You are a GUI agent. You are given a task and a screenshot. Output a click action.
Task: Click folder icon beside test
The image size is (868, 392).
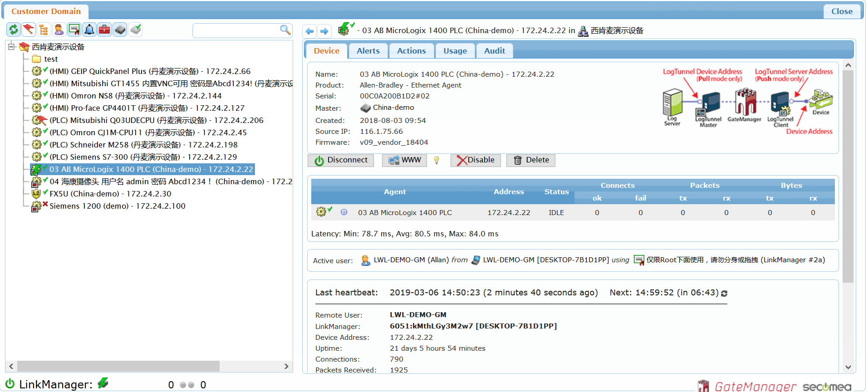(37, 59)
